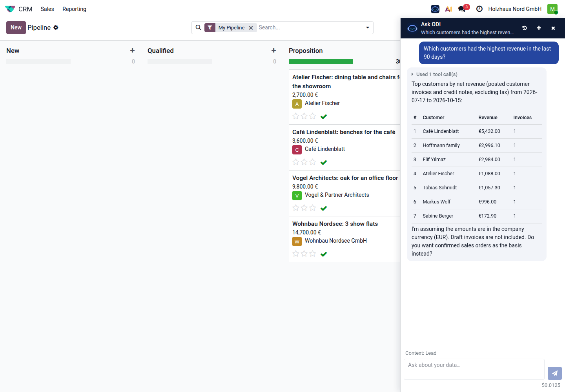The width and height of the screenshot is (565, 392).
Task: Open the Ask ODI assistant icon in top bar
Action: click(x=435, y=9)
